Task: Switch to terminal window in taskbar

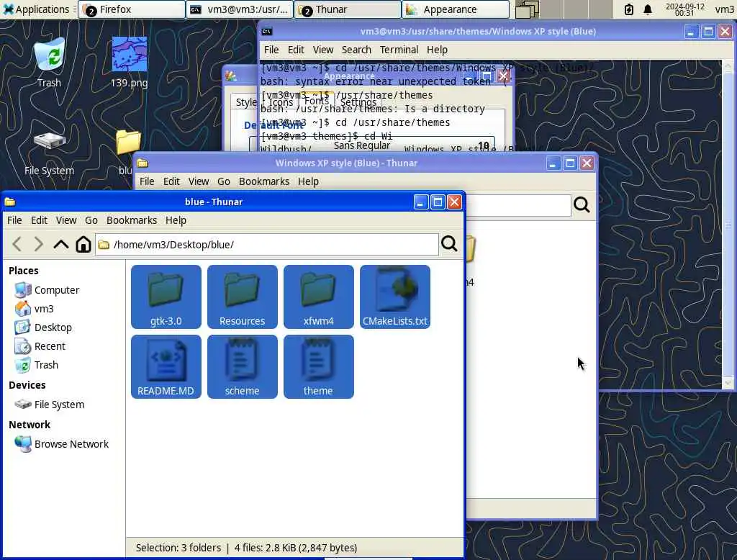Action: pyautogui.click(x=240, y=9)
